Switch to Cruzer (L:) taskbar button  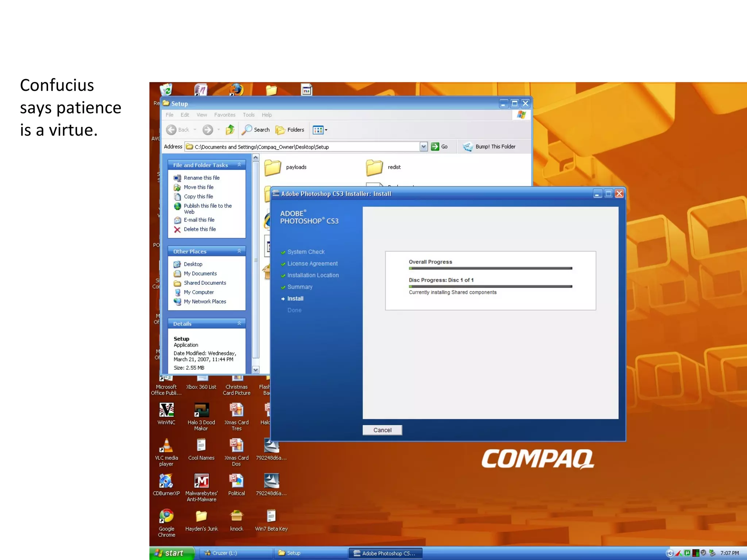click(236, 553)
